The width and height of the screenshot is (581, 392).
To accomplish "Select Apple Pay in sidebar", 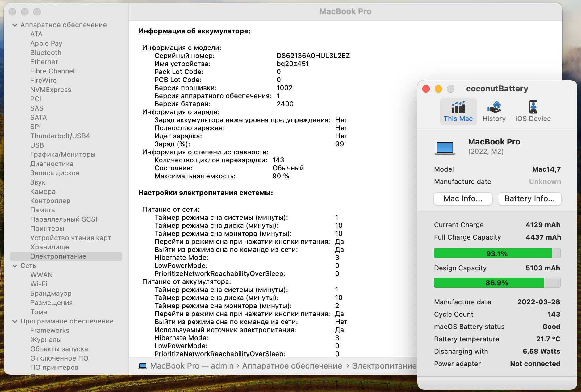I will (46, 44).
